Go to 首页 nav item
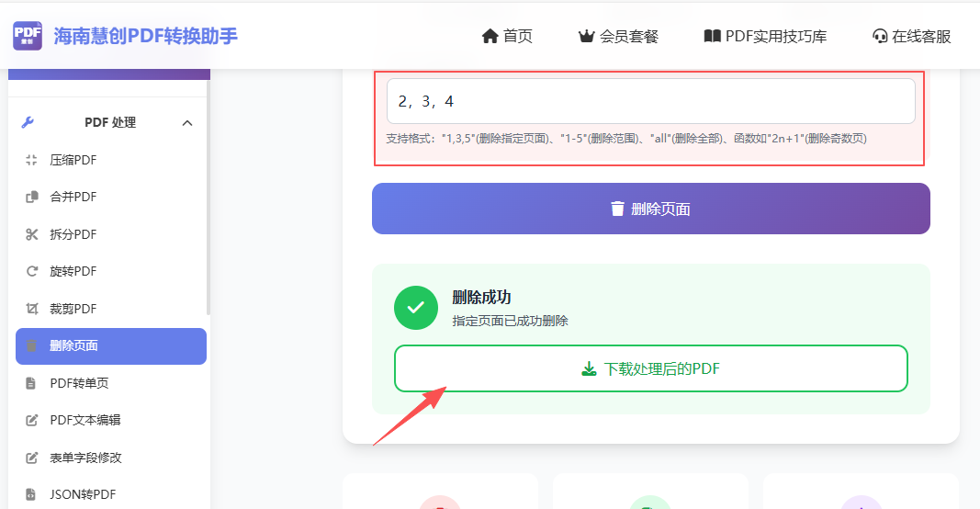 click(518, 36)
